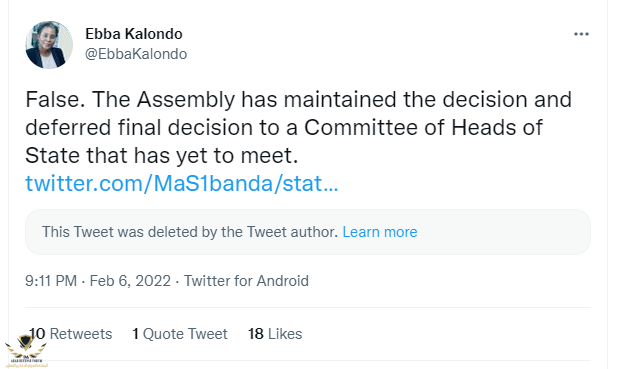Open Ebba Kalondo's profile avatar picture
Screen dimensions: 623x369
coord(49,45)
